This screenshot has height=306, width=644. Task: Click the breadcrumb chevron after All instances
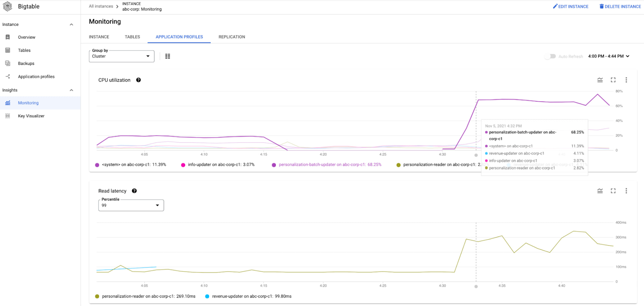[117, 6]
